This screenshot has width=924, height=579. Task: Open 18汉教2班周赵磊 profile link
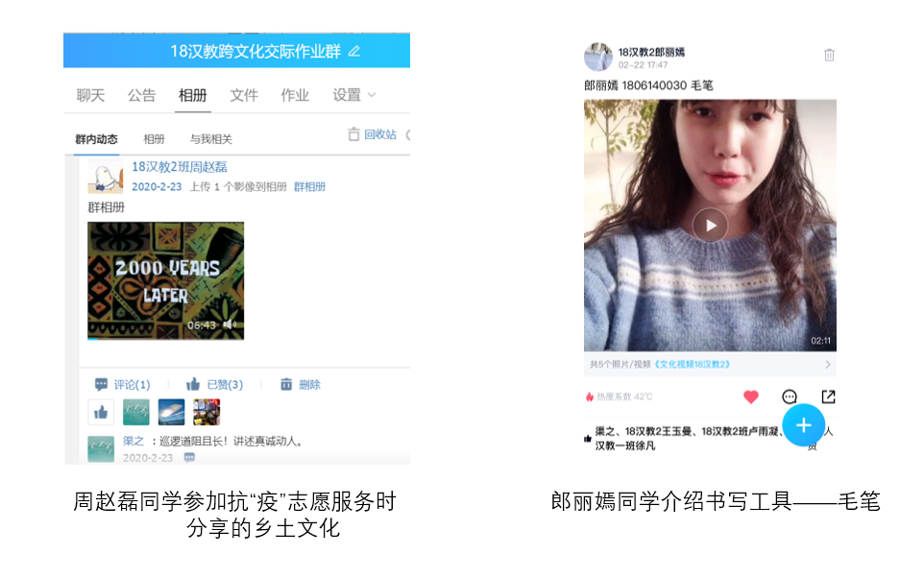(180, 167)
